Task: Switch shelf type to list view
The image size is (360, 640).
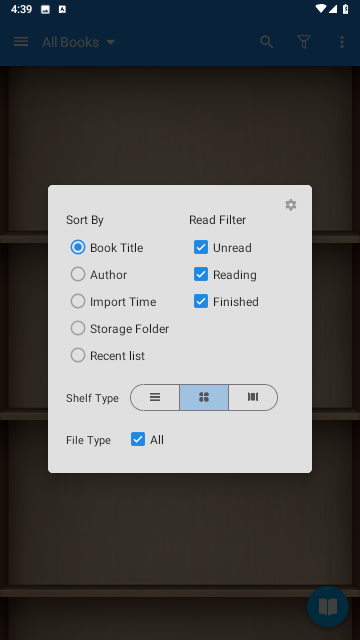Action: pyautogui.click(x=155, y=397)
